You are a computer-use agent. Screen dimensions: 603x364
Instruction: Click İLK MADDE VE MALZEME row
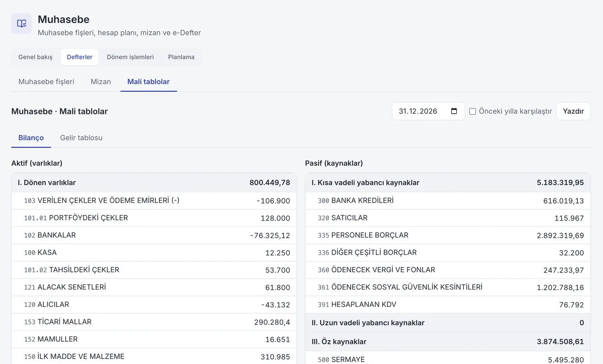point(154,356)
